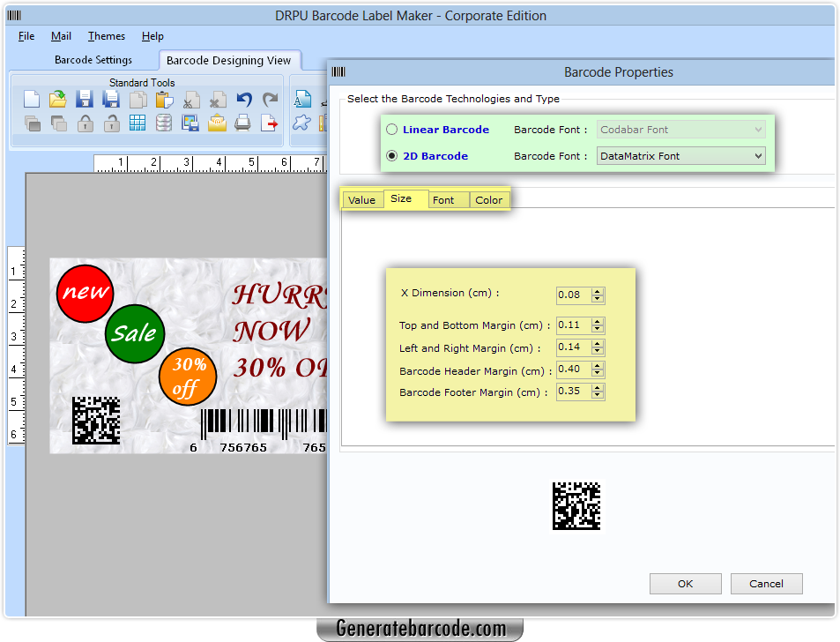Create a new label design

31,99
